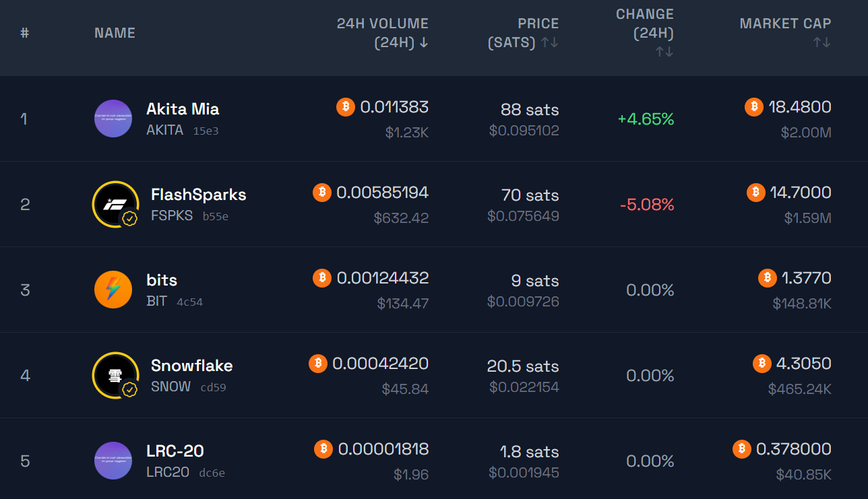The width and height of the screenshot is (868, 499).
Task: Sort by Price (SATS) column arrows
Action: tap(549, 42)
